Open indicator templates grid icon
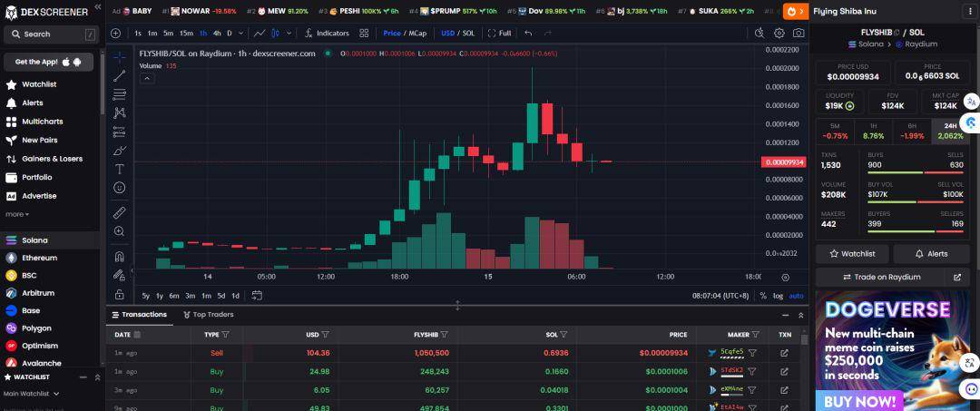The width and height of the screenshot is (980, 411). [x=364, y=33]
